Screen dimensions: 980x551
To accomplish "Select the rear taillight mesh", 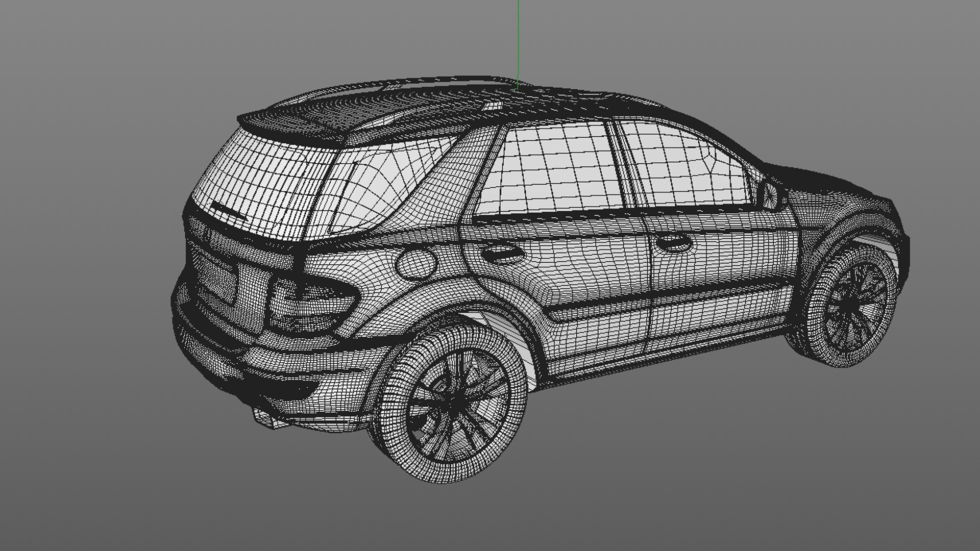I will tap(311, 304).
